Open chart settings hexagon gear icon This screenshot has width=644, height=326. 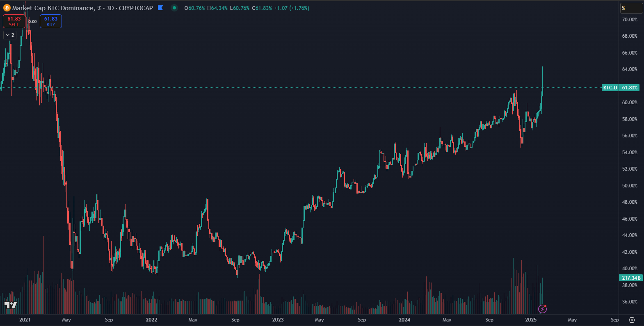coord(632,320)
